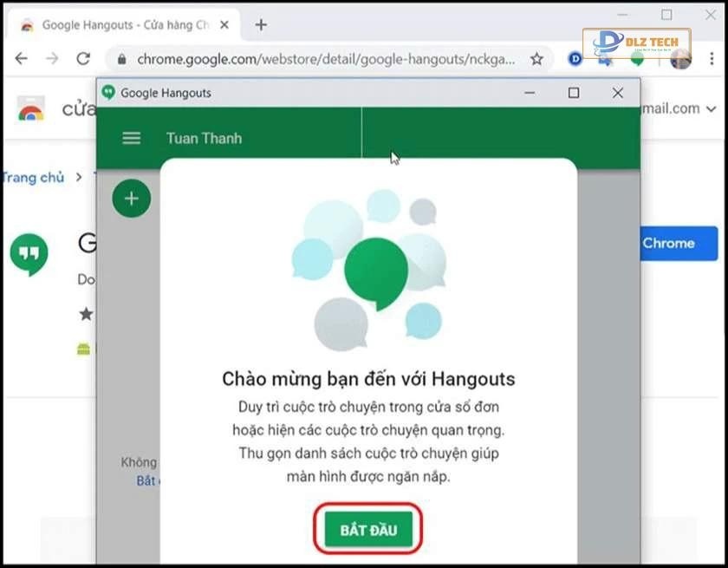This screenshot has height=568, width=728.
Task: Close the Google Hangouts browser tab
Action: pos(224,24)
